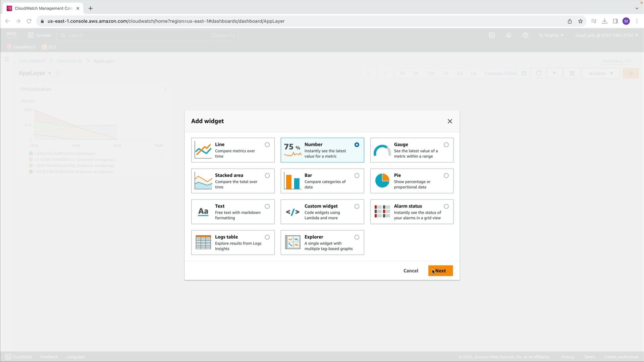This screenshot has height=362, width=644.
Task: Expand the Actions dropdown menu
Action: click(601, 73)
